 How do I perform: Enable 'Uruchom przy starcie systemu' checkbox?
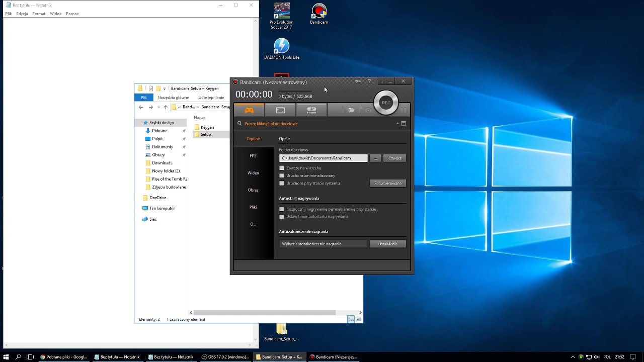pyautogui.click(x=282, y=183)
